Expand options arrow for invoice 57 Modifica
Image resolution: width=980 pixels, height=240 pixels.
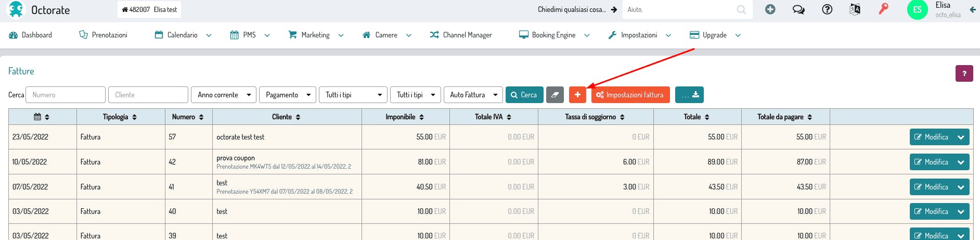tap(961, 137)
